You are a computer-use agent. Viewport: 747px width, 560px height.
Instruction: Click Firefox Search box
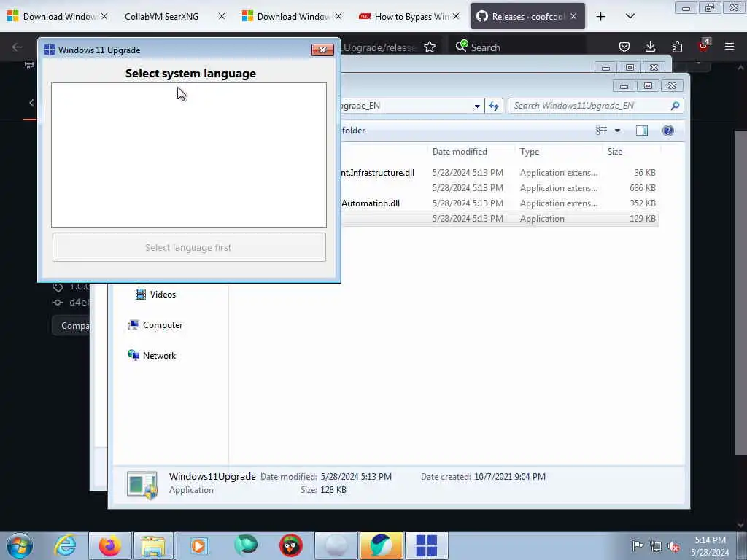(x=517, y=47)
